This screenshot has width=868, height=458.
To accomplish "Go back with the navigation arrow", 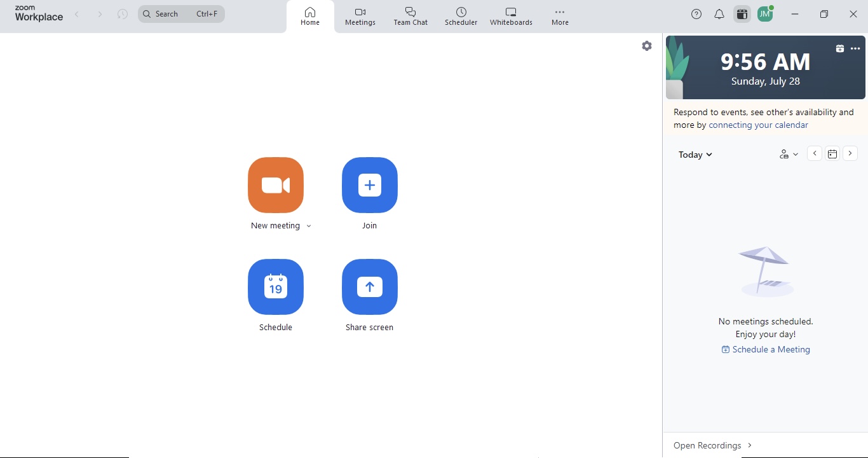I will tap(77, 14).
